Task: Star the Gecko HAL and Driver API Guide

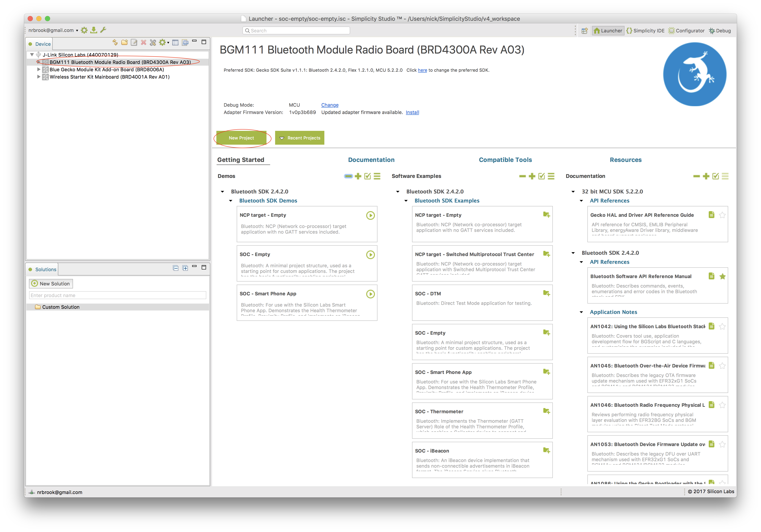Action: point(723,215)
